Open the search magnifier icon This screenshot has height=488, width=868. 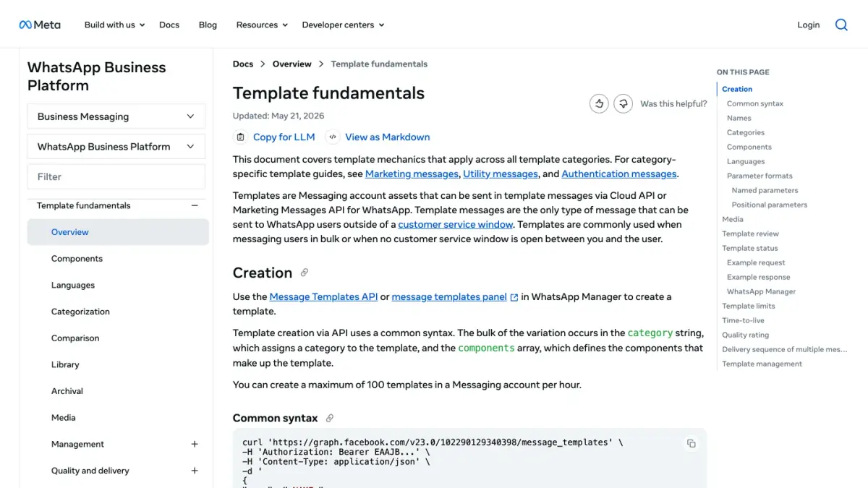click(x=841, y=25)
